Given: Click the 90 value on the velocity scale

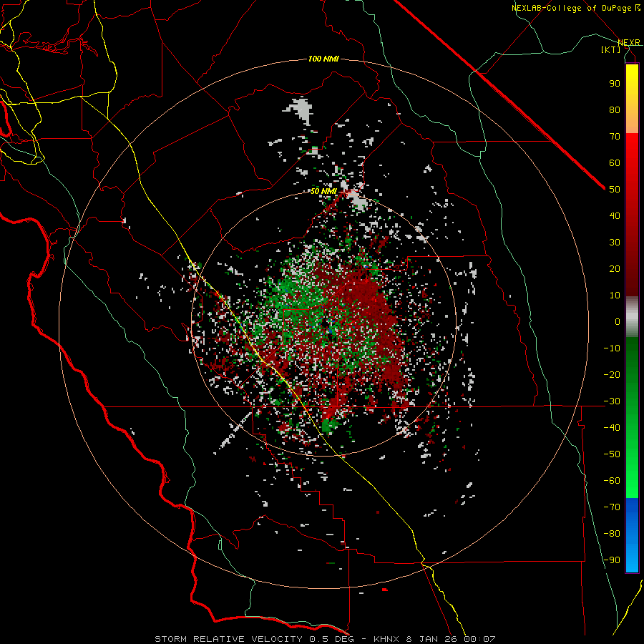Looking at the screenshot, I should click(x=615, y=84).
